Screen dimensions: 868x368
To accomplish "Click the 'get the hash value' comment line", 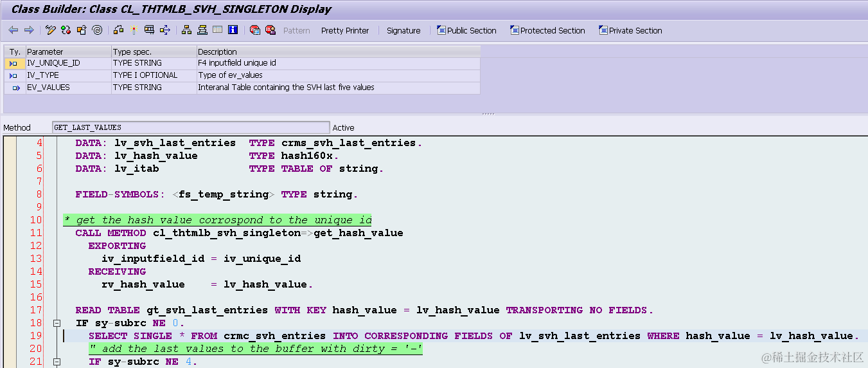I will click(218, 220).
